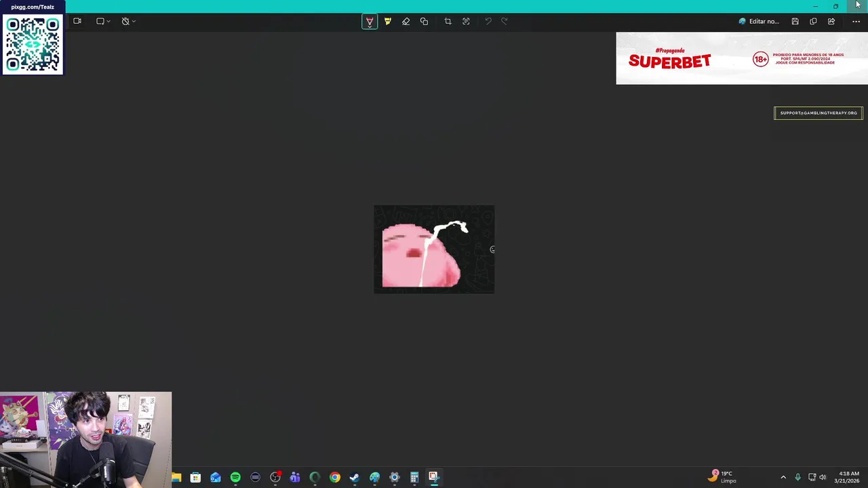868x488 pixels.
Task: Open File Explorer from the taskbar
Action: 176,478
